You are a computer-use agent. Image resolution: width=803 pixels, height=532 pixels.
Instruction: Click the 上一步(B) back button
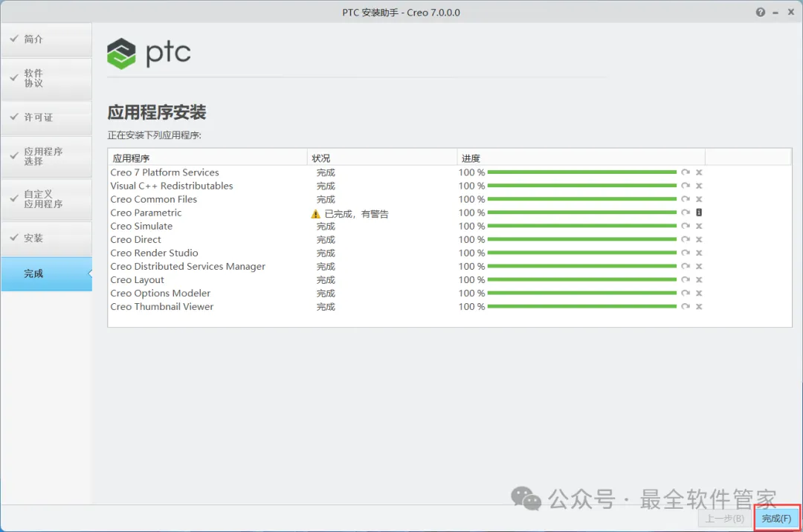(724, 519)
